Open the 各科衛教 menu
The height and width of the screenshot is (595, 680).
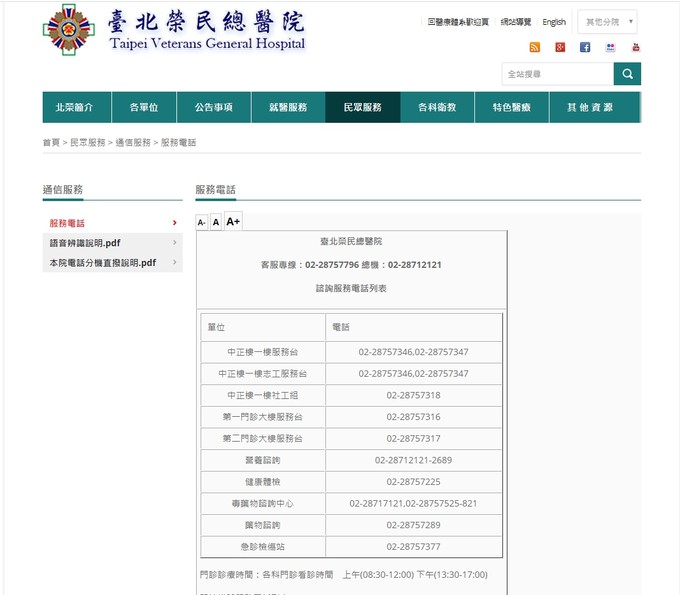pyautogui.click(x=437, y=107)
